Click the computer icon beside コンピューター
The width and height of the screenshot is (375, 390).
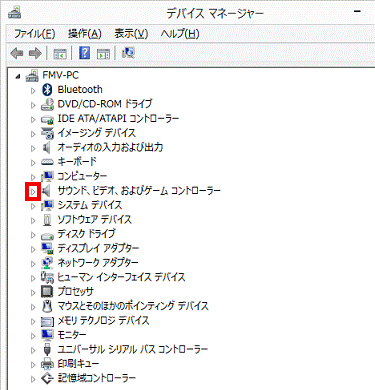(47, 176)
